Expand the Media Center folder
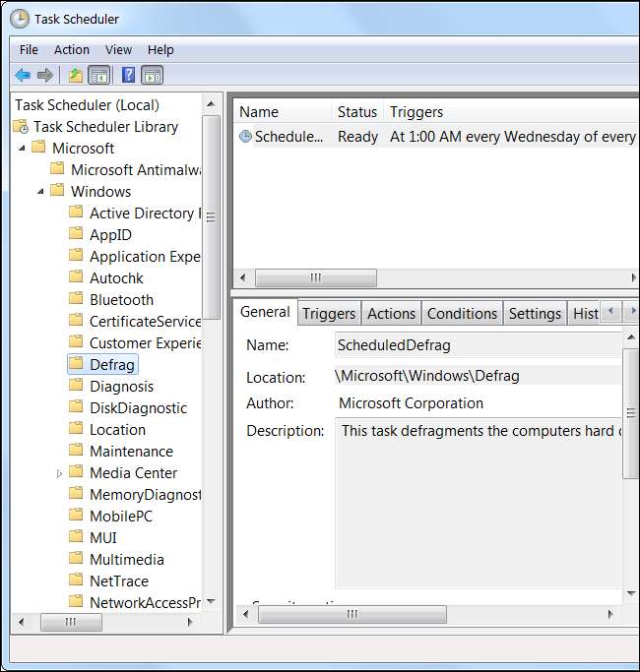 [59, 473]
